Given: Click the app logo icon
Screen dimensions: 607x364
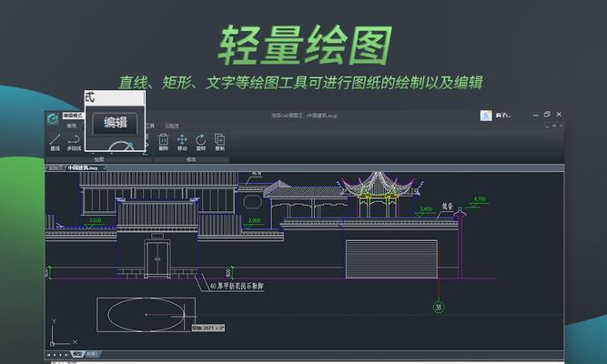Looking at the screenshot, I should (x=53, y=118).
